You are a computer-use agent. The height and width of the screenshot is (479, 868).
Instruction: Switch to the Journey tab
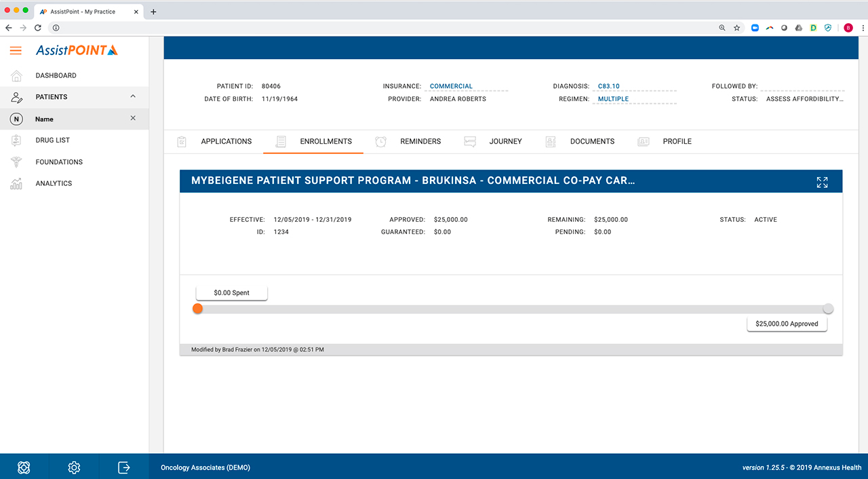coord(505,141)
